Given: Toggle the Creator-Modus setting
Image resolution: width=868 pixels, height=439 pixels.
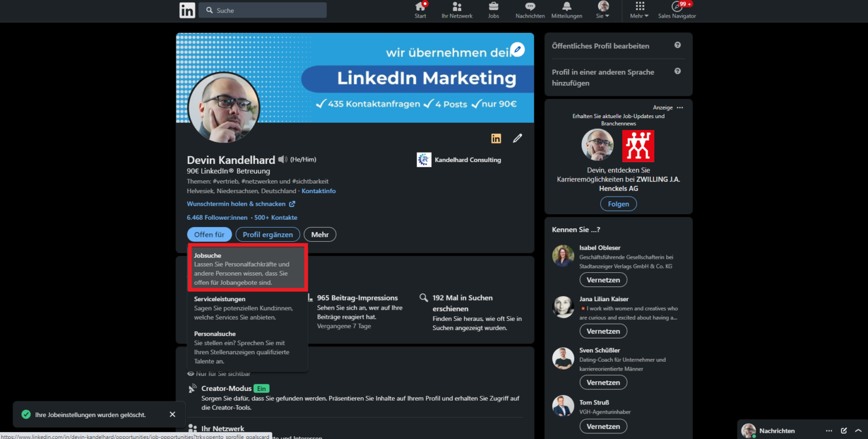Looking at the screenshot, I should coord(261,388).
